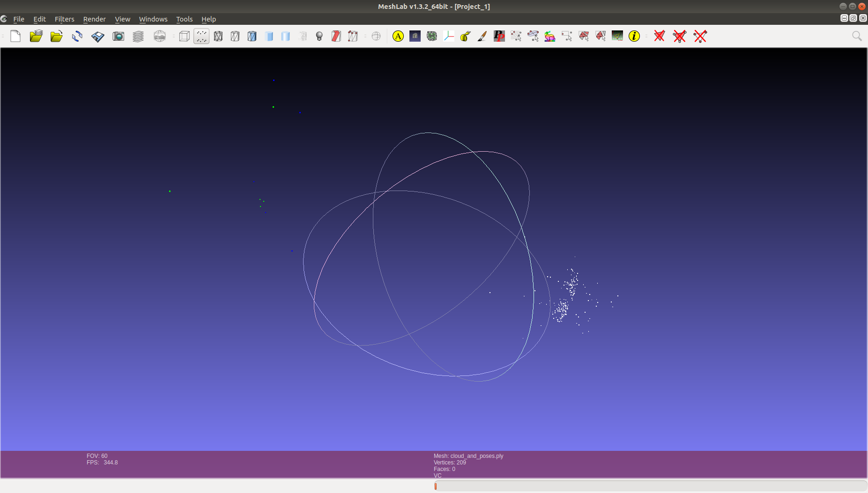Screen dimensions: 868x493
Task: Toggle the scene light on or off
Action: pos(319,36)
